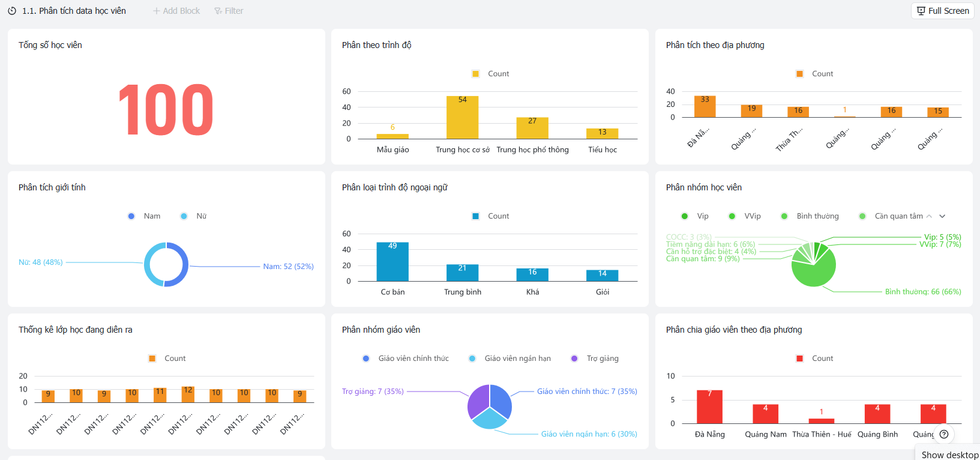980x460 pixels.
Task: Click the Khá bar (16)
Action: click(x=532, y=275)
